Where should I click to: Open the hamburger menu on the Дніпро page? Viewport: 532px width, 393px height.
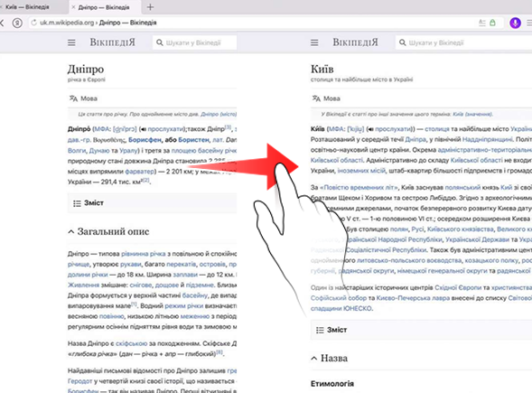(71, 42)
